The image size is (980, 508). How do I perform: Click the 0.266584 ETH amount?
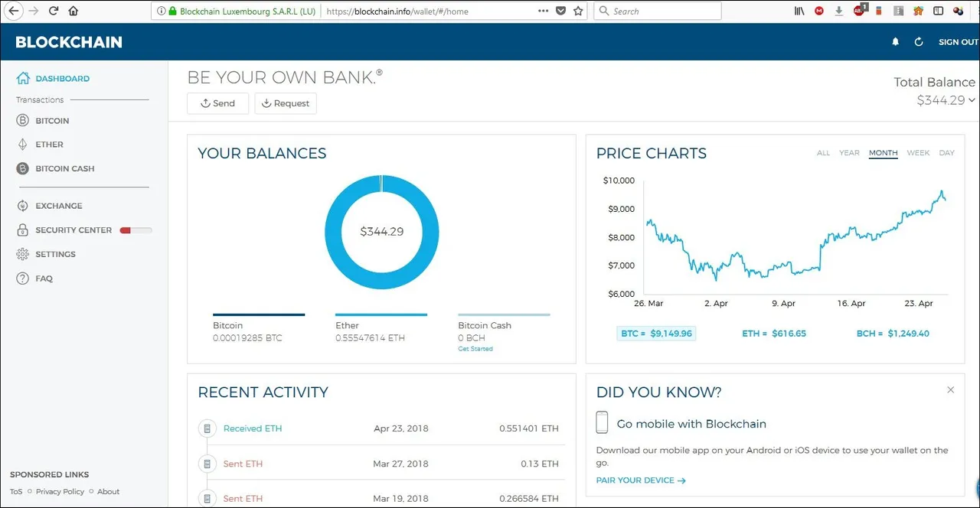click(529, 499)
